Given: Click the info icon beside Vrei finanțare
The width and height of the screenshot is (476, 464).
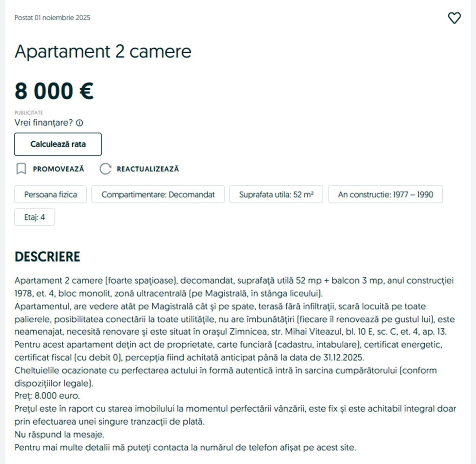Looking at the screenshot, I should point(80,123).
